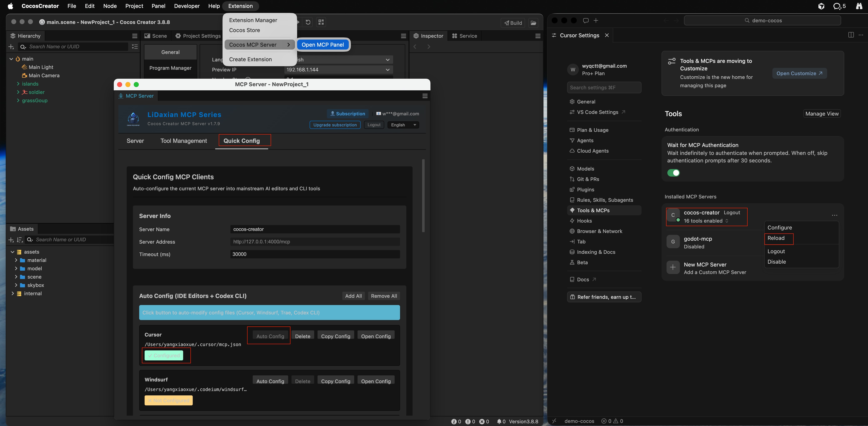Click the plus icon in Assets panel
868x426 pixels.
click(11, 240)
